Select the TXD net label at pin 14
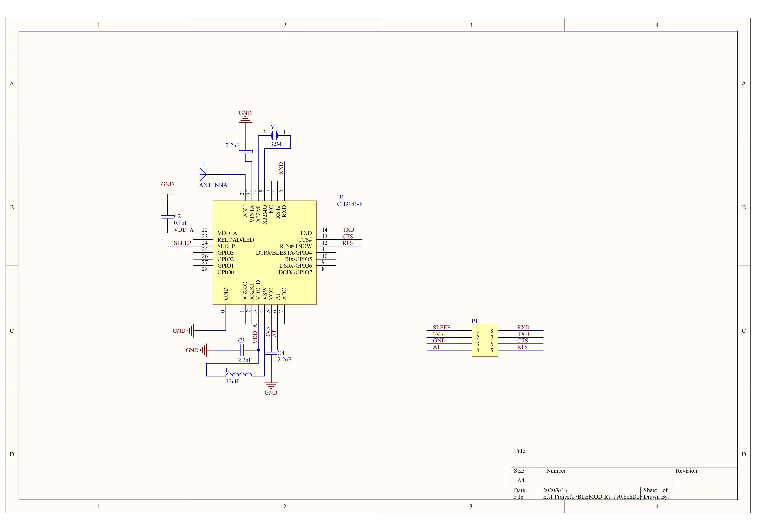The width and height of the screenshot is (761, 532). click(x=348, y=229)
